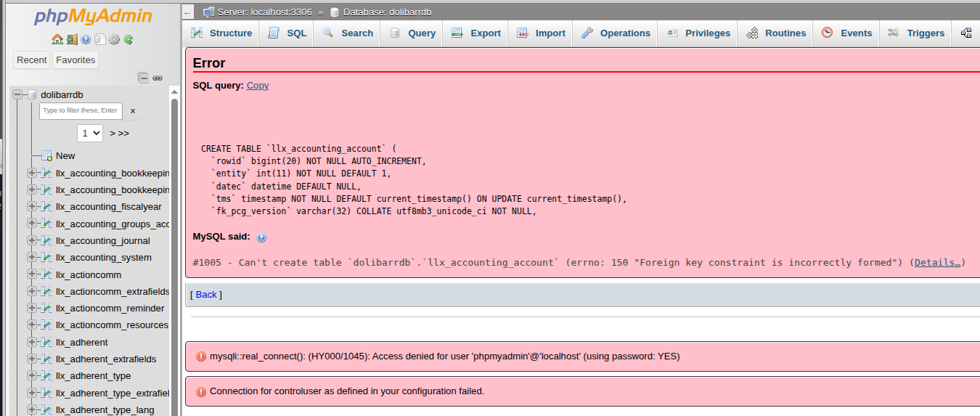This screenshot has width=980, height=416.
Task: Click table icon beside llx_accounting_journal
Action: pos(46,240)
